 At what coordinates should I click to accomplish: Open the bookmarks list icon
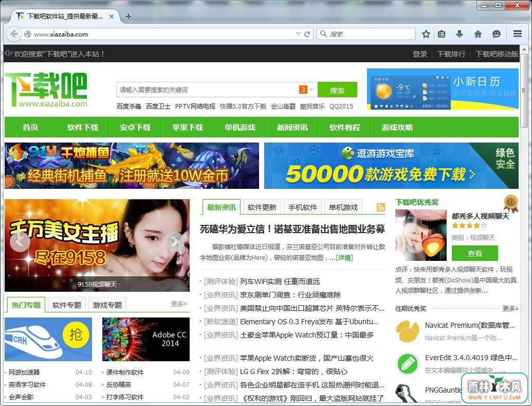(442, 34)
